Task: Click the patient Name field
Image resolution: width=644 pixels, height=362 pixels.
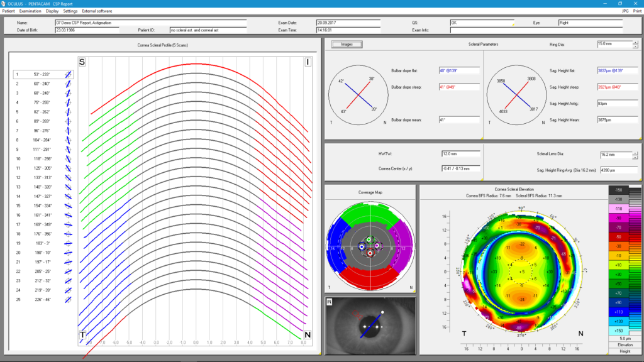Action: click(x=151, y=23)
